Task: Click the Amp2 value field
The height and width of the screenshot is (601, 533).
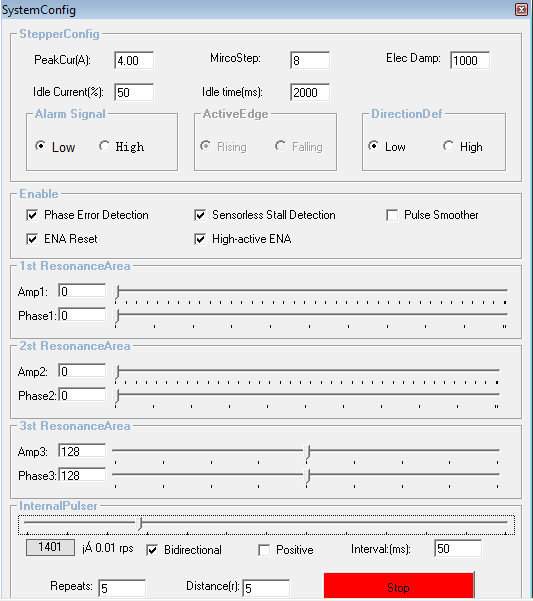Action: (x=82, y=371)
